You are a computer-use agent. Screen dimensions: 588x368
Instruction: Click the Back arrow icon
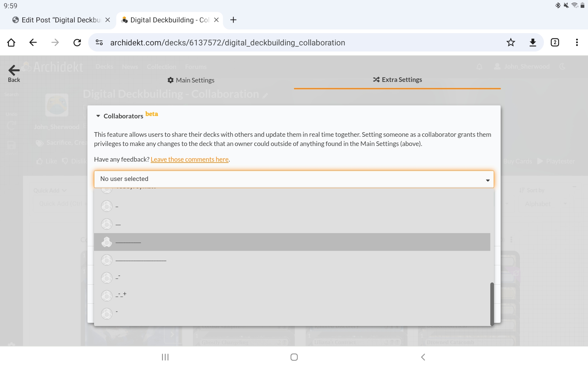14,74
